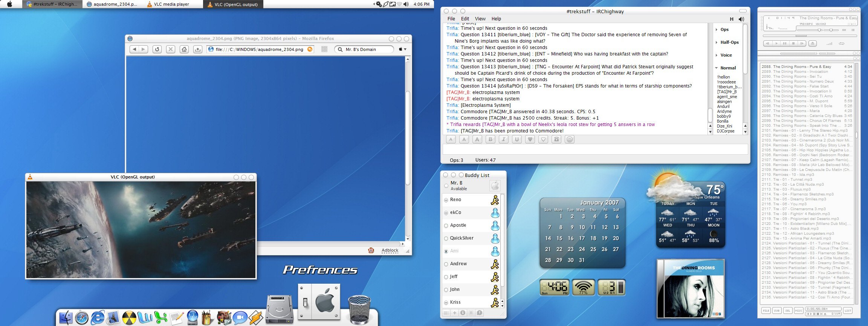Click the SUB button in playlist window

(777, 311)
